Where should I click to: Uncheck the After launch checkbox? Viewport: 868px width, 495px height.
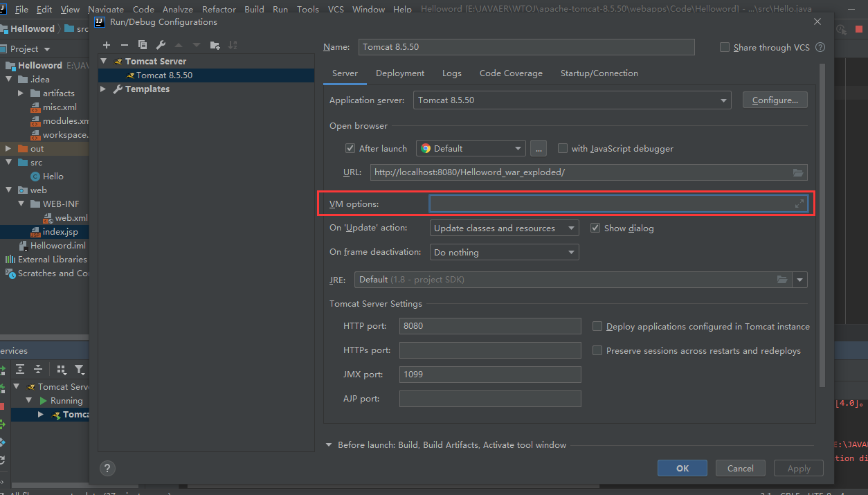[350, 148]
